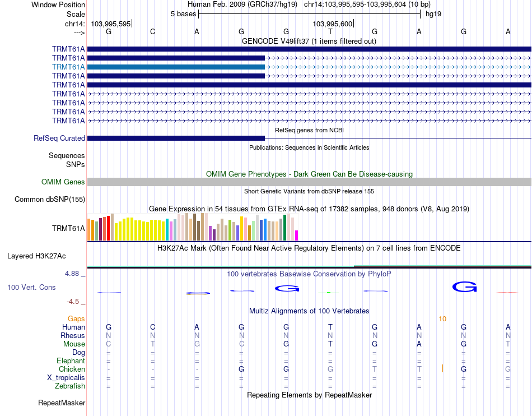Viewport: 532px width, 416px height.
Task: Select the Mouse species label
Action: pos(74,344)
